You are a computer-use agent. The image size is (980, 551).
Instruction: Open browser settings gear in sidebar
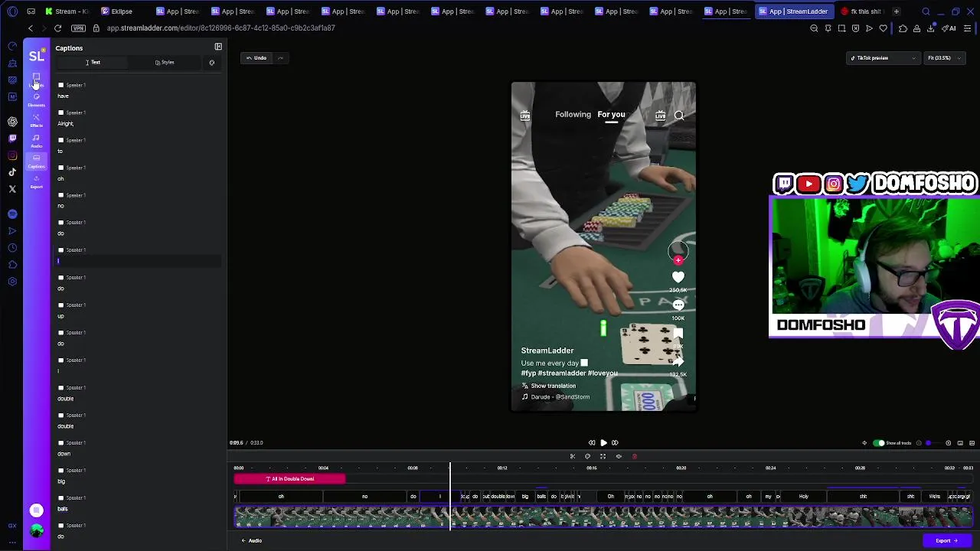tap(12, 281)
